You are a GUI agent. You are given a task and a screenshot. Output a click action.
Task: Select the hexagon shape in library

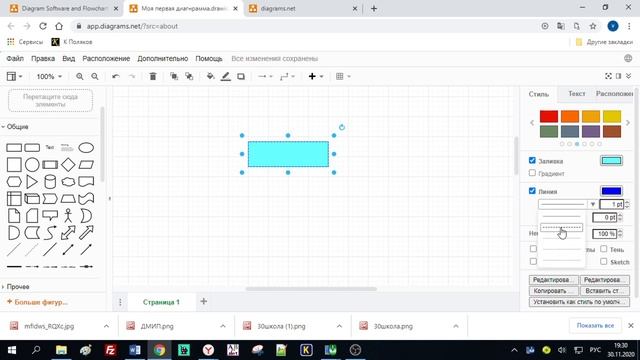[14, 182]
